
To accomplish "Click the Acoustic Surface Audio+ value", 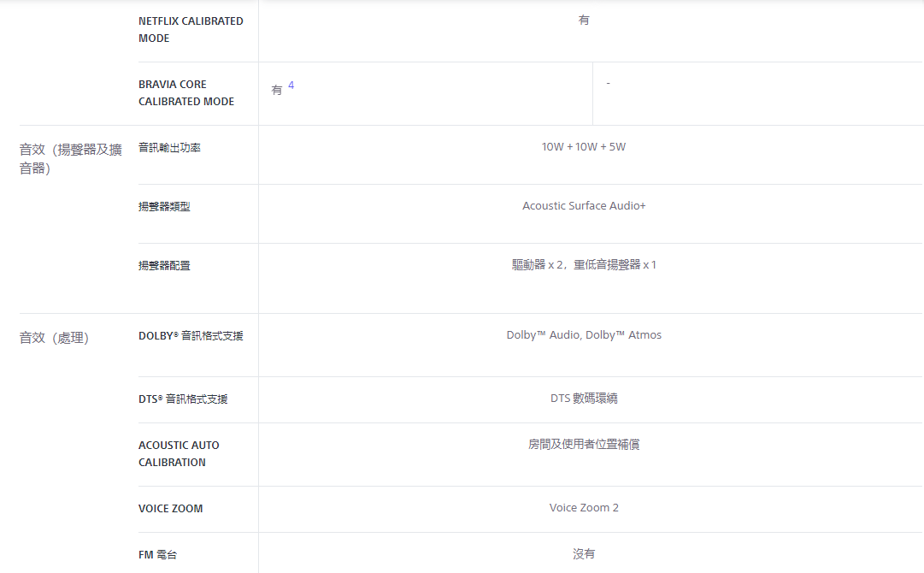I will [x=584, y=206].
